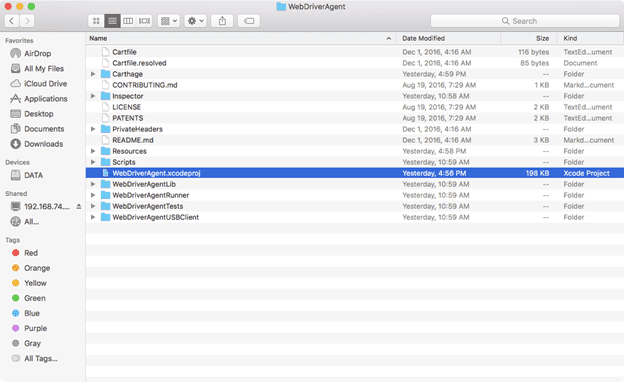624x382 pixels.
Task: Click the WebDriverAgentLib folder icon
Action: tap(105, 184)
